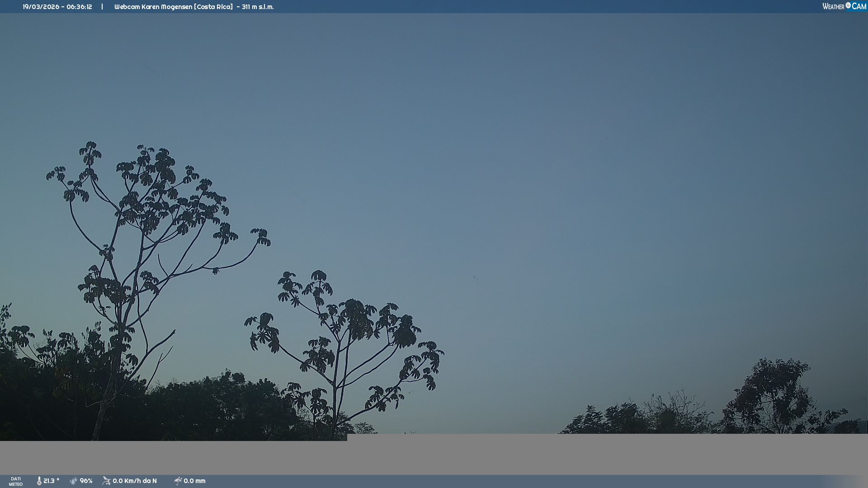Click the 19/03/2026 date timestamp
868x488 pixels.
click(41, 7)
